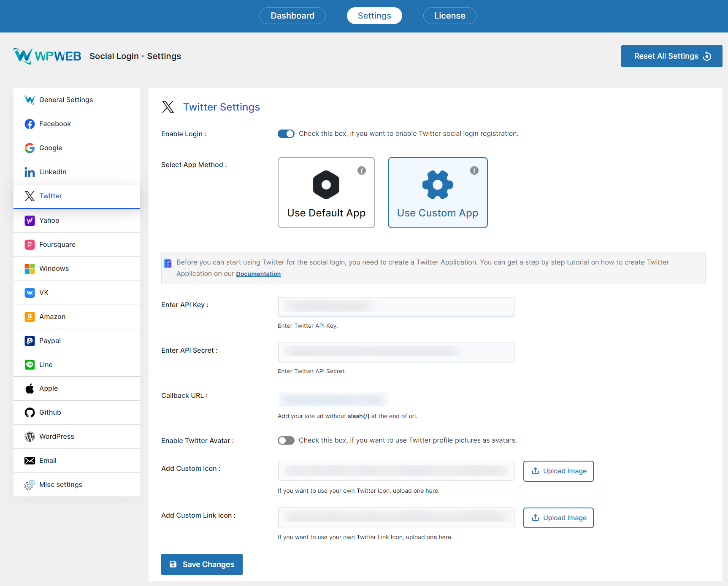Open the Documentation link
This screenshot has height=586, width=728.
[x=258, y=274]
